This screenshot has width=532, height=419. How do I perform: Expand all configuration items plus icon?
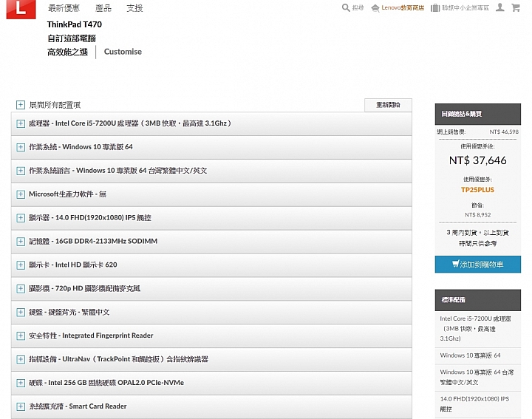[21, 105]
